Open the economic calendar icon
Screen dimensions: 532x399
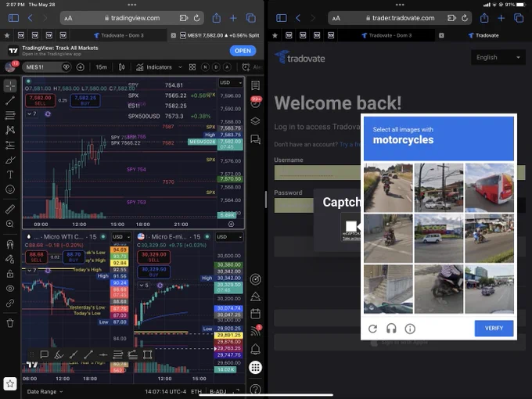tap(256, 314)
